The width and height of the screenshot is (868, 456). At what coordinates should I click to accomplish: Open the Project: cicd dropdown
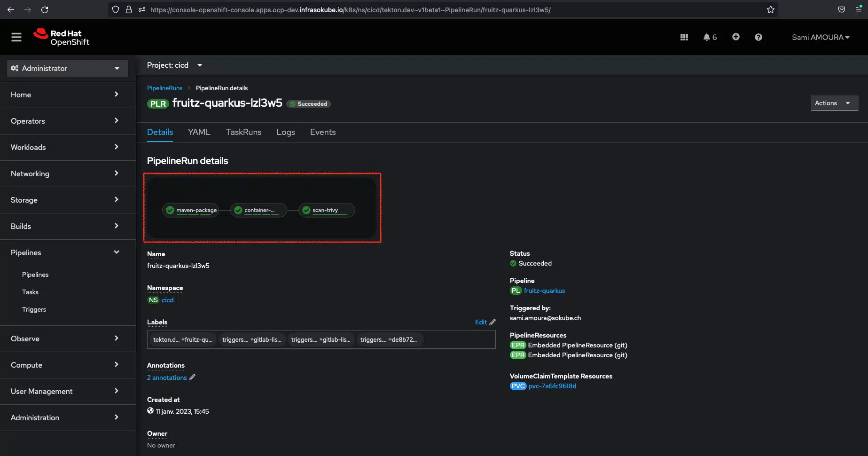(174, 65)
